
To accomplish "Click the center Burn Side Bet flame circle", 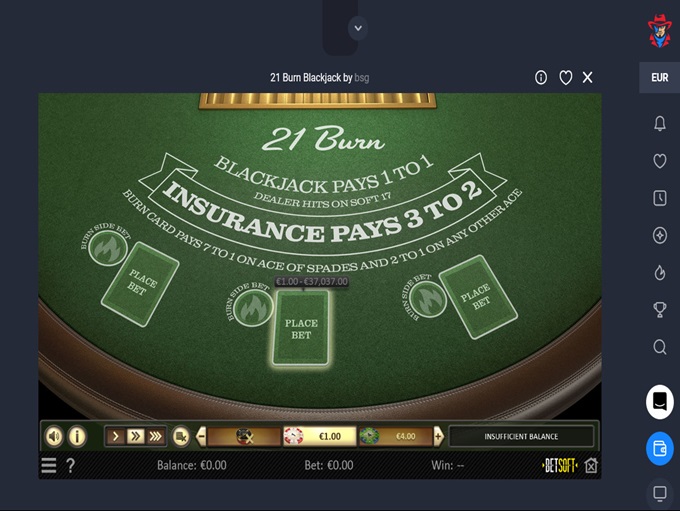I will (x=253, y=307).
